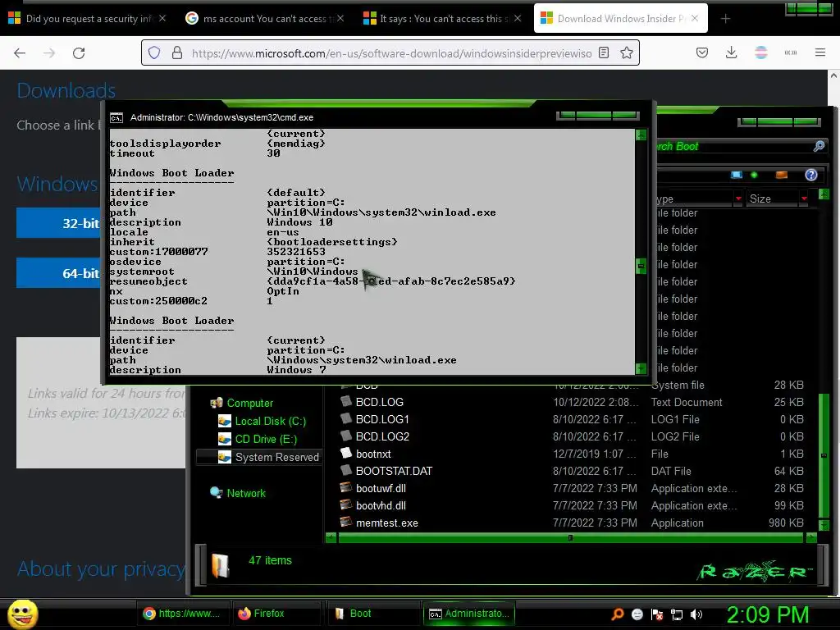Open the Firefox hamburger menu
840x630 pixels.
(x=820, y=53)
